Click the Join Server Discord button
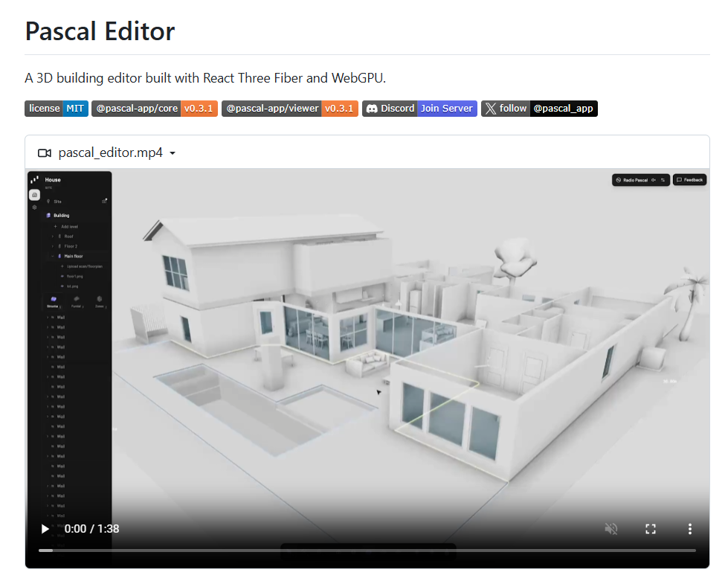This screenshot has width=728, height=581. 447,109
